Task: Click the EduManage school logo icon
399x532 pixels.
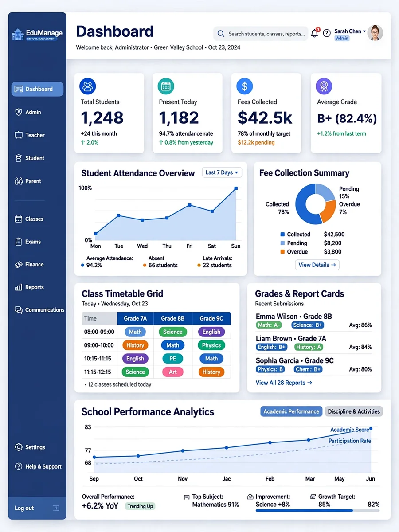Action: coord(18,35)
